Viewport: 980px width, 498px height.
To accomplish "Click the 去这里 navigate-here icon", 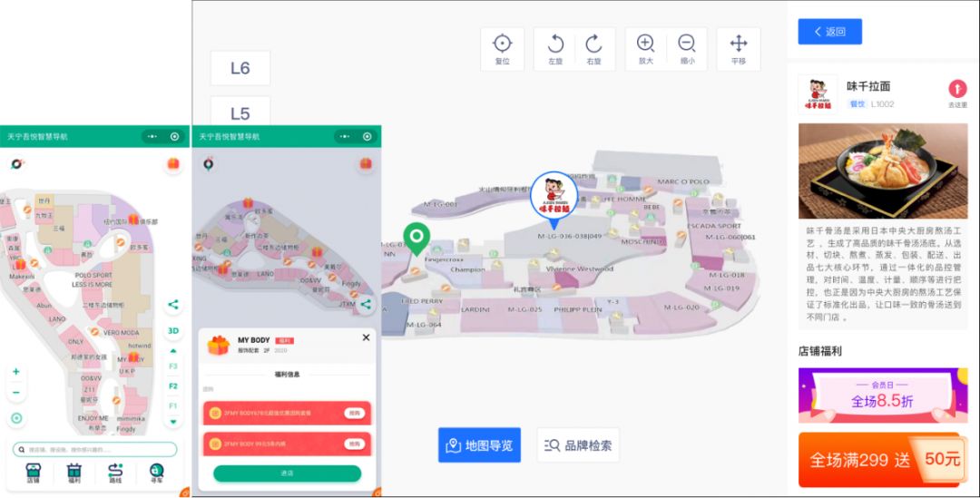I will click(957, 89).
